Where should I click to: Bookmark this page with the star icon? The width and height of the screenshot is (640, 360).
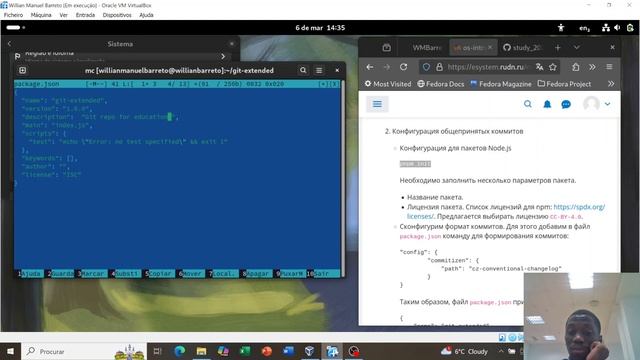tap(553, 67)
